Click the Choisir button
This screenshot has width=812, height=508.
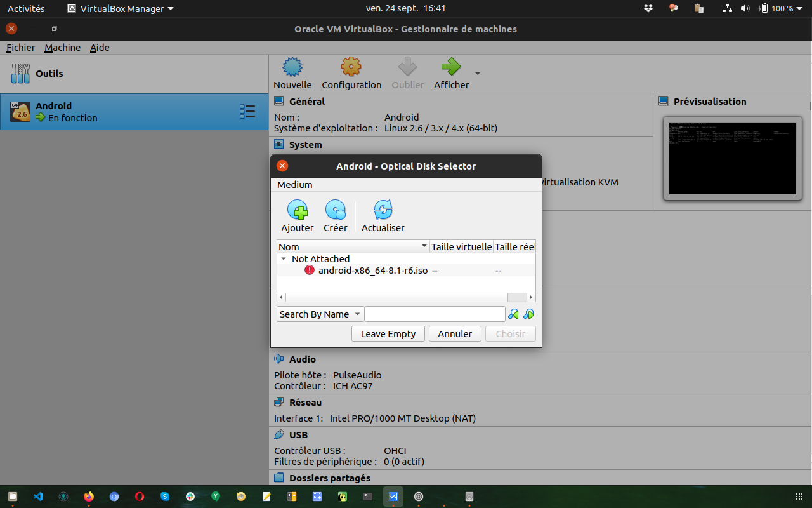pos(511,334)
